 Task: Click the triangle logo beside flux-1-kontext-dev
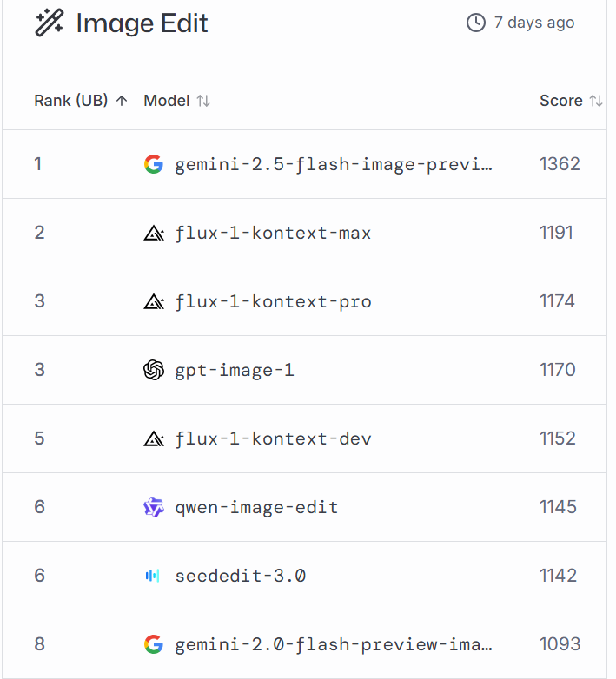[x=154, y=438]
